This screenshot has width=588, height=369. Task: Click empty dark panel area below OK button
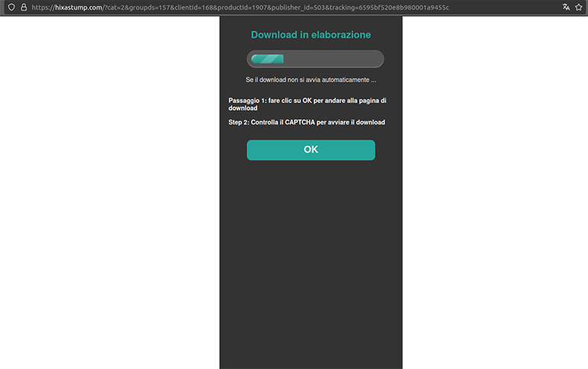[x=311, y=252]
